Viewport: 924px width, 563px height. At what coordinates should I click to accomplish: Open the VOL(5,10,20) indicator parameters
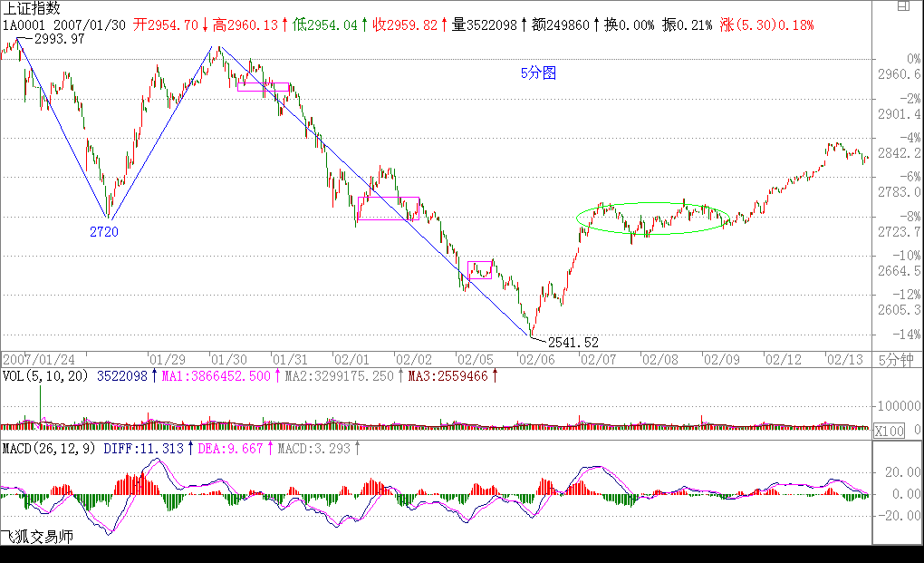click(x=44, y=375)
